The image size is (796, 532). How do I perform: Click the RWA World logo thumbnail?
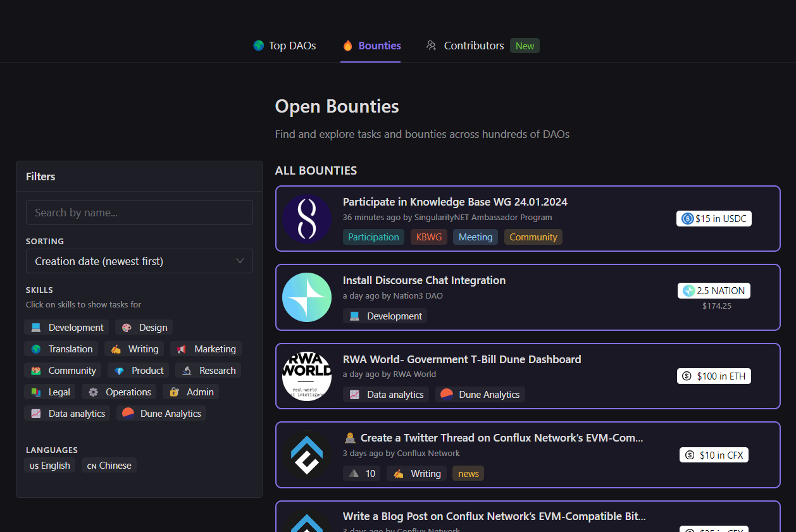tap(307, 376)
